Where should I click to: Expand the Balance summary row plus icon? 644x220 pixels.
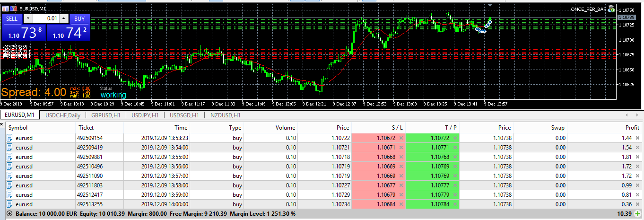[9, 214]
